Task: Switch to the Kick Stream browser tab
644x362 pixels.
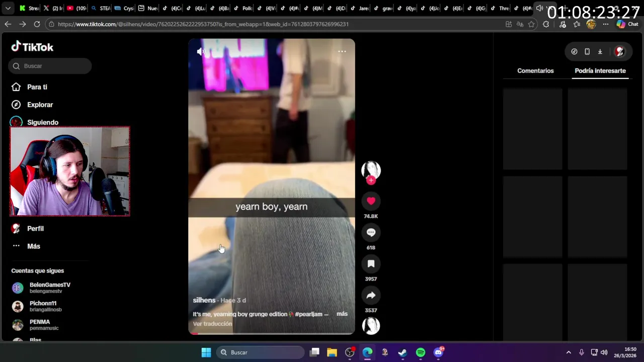Action: point(29,9)
